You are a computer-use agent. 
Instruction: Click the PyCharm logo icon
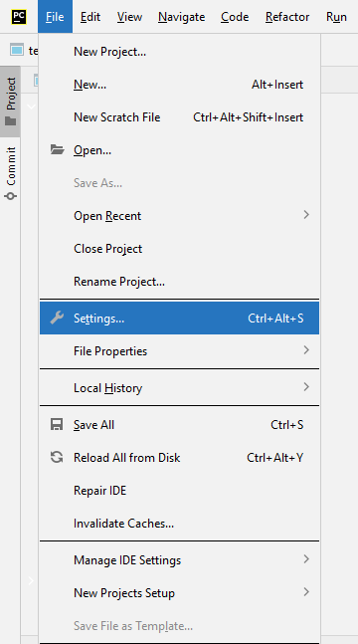tap(19, 17)
